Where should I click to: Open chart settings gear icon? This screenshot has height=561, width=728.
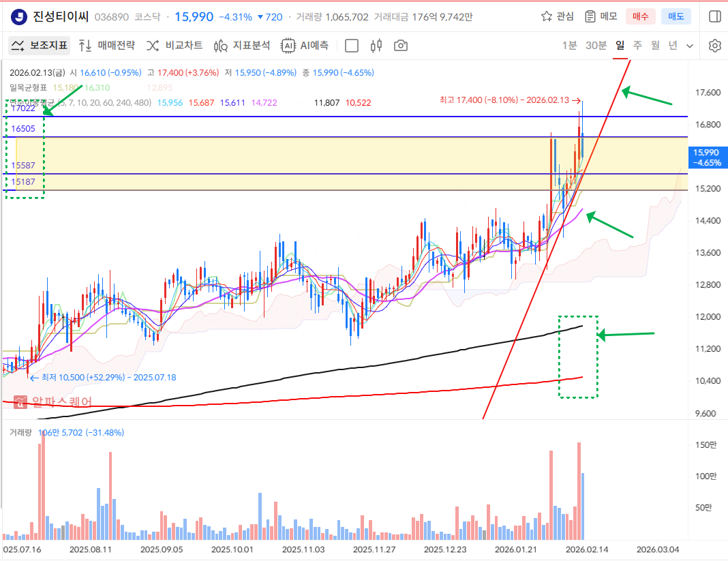[x=714, y=46]
